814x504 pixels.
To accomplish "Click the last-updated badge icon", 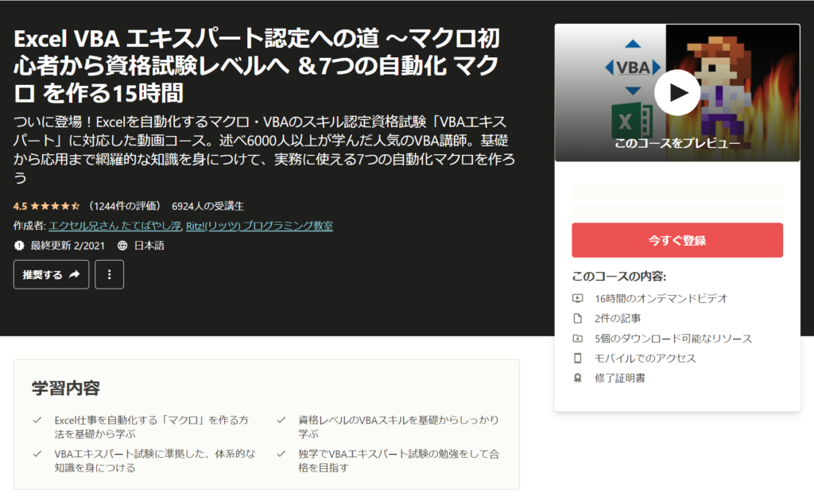I will [x=19, y=246].
